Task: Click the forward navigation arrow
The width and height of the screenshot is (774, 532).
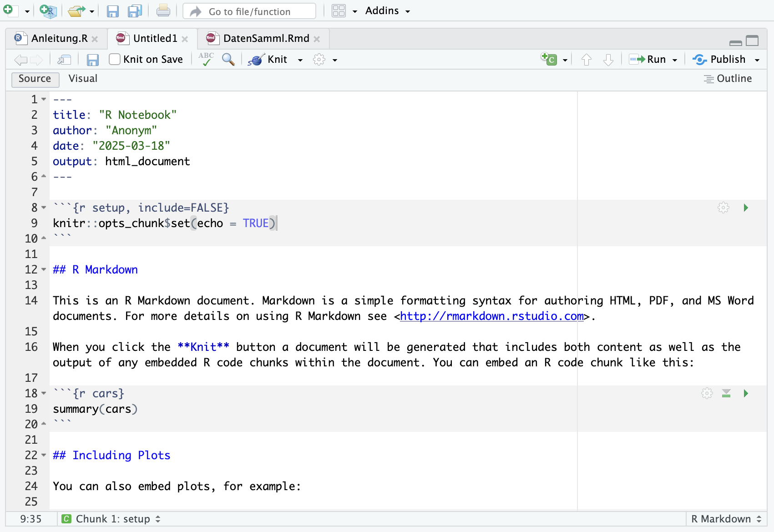Action: [x=36, y=60]
